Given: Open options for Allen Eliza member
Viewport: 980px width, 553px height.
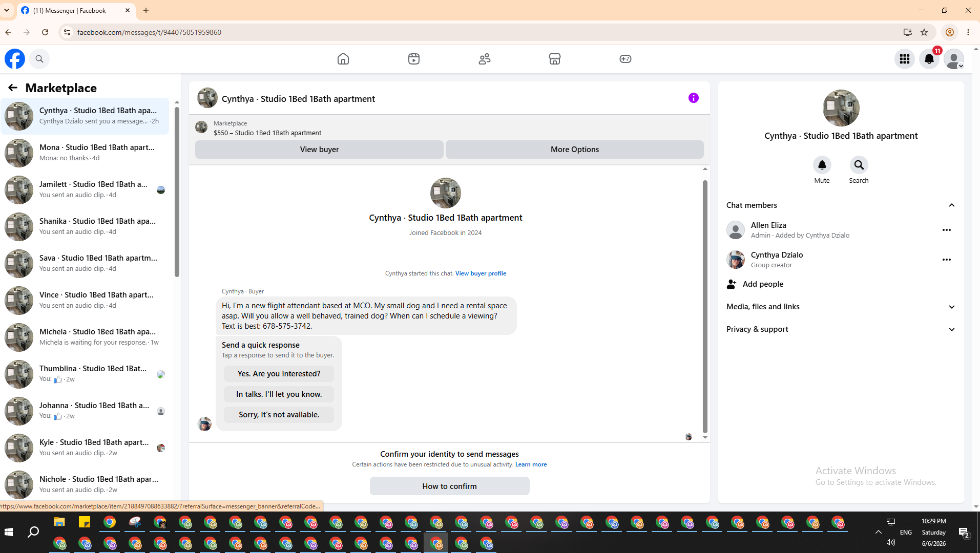Looking at the screenshot, I should point(947,230).
